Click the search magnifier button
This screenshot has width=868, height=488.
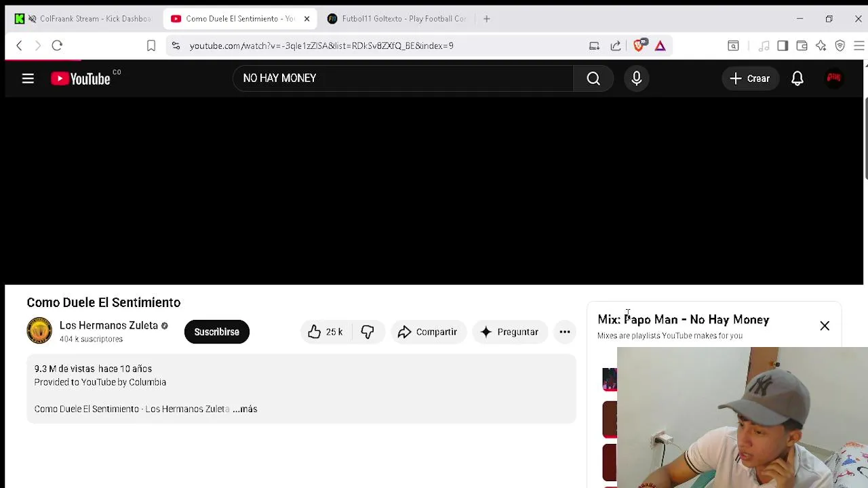pos(593,79)
